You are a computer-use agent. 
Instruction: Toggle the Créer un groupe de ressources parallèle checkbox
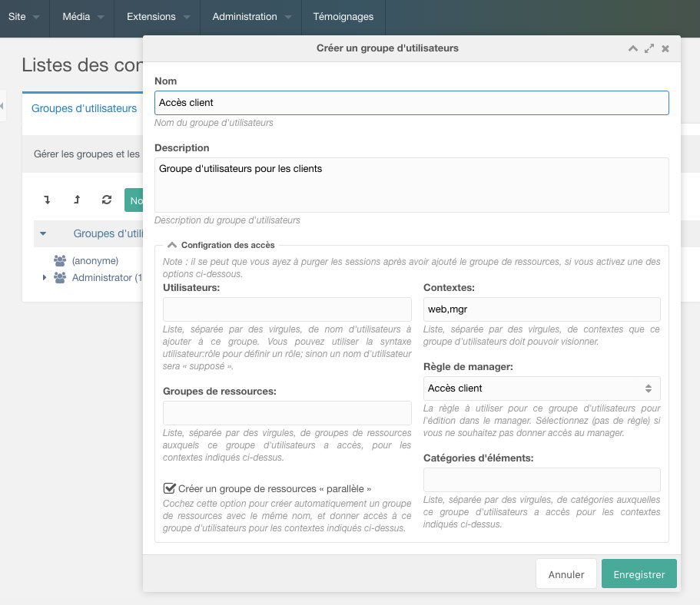169,488
